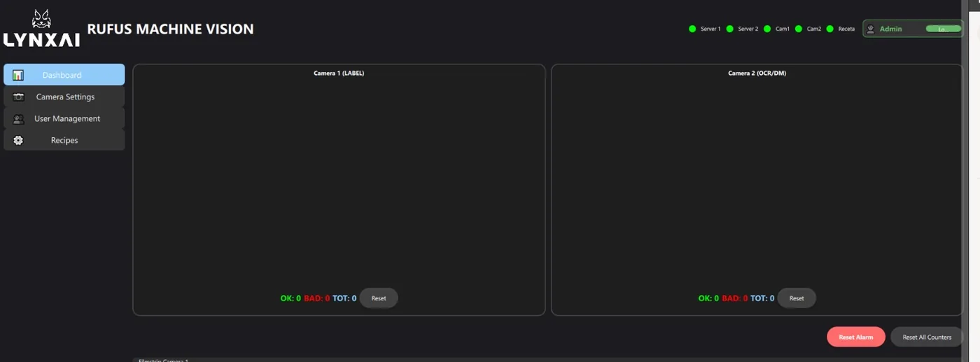The width and height of the screenshot is (980, 362).
Task: Reset Camera 2 (OCR/DM) counters
Action: 797,298
